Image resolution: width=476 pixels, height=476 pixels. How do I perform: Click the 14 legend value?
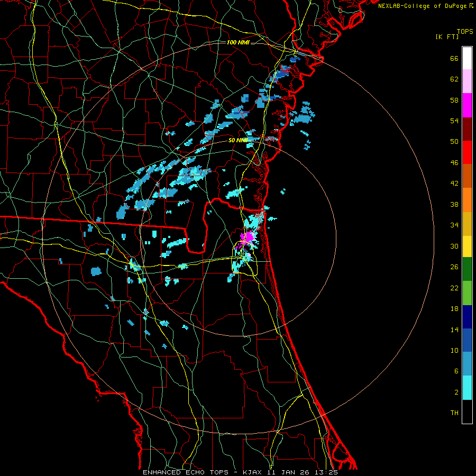click(x=454, y=329)
